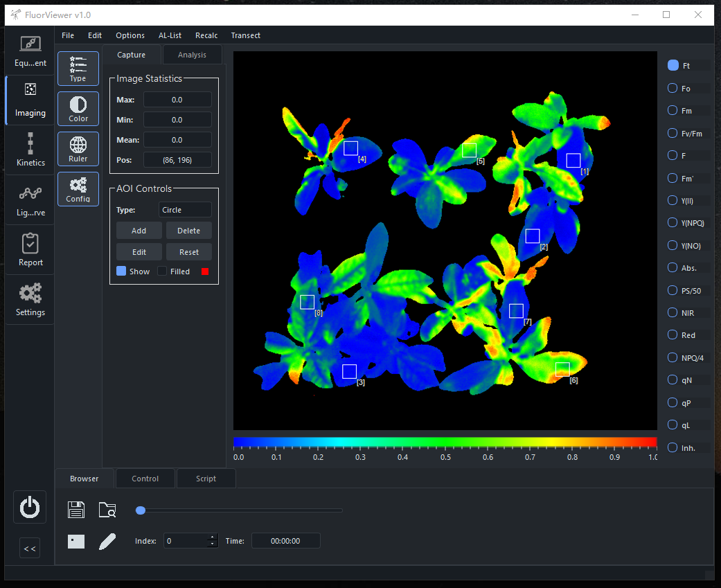Open the Equipment sidebar panel

pos(30,51)
